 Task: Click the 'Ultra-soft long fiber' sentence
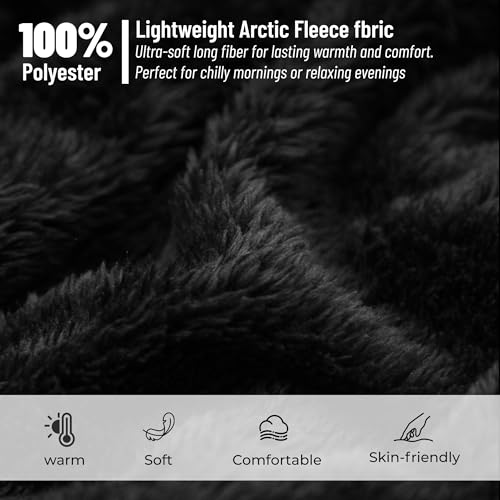[284, 52]
